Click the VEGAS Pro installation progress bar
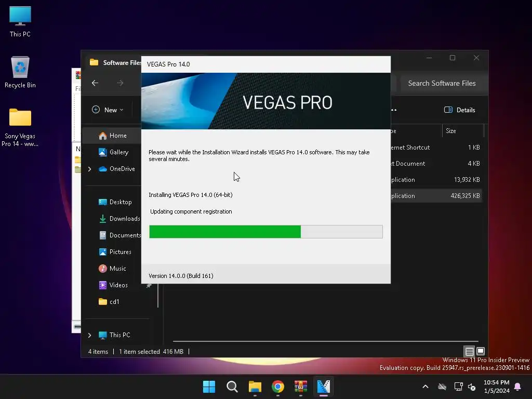 [x=265, y=232]
